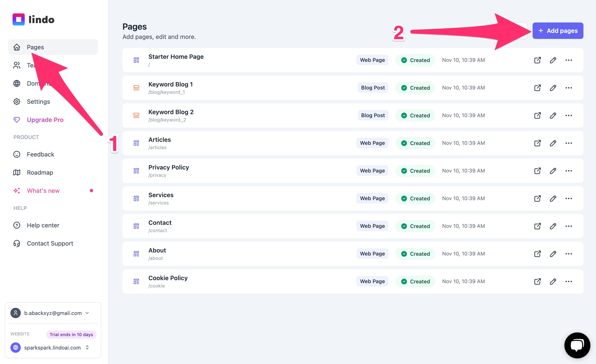Click the Team users icon in sidebar
This screenshot has width=596, height=364.
[17, 65]
